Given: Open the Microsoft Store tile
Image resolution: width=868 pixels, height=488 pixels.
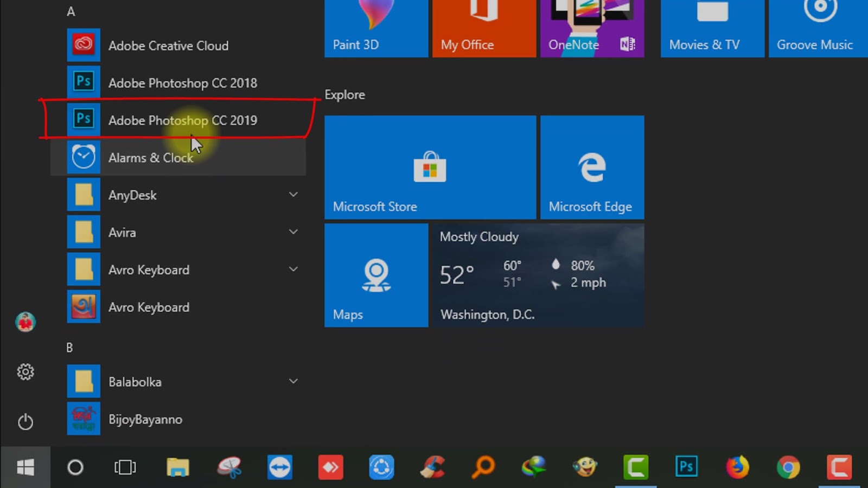Looking at the screenshot, I should tap(430, 167).
